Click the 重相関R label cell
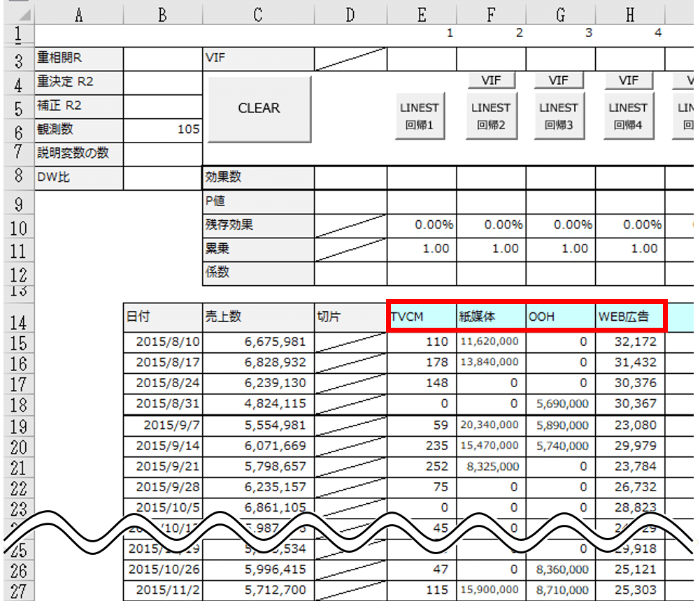 [x=79, y=59]
